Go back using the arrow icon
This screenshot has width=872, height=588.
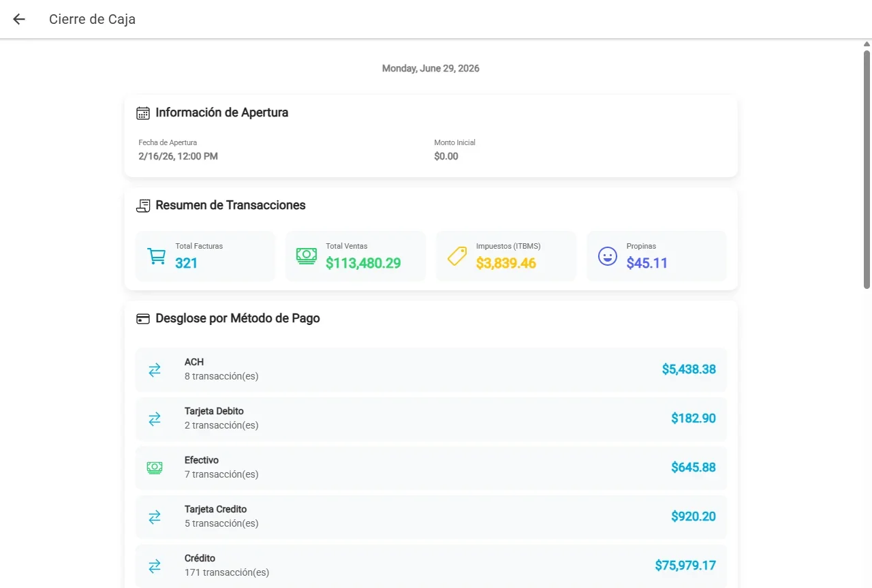19,19
